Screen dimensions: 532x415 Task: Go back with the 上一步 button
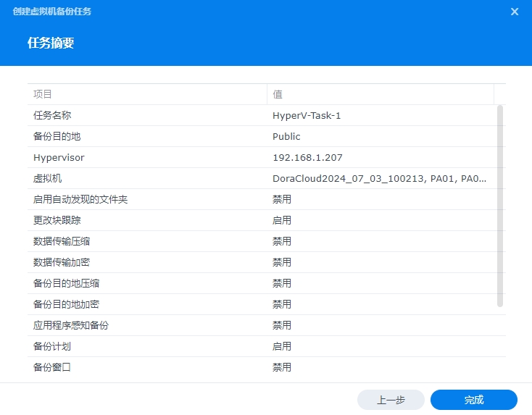click(x=391, y=400)
